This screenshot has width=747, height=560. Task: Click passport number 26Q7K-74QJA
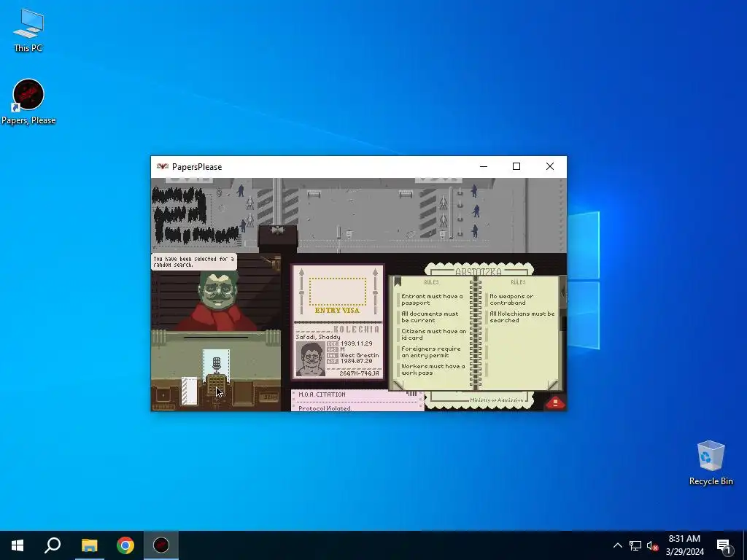[359, 373]
